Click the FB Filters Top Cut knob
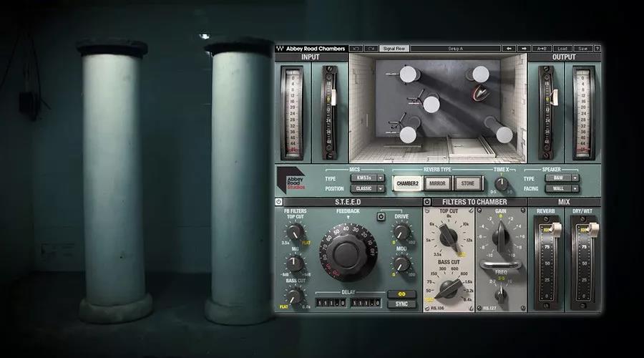The width and height of the screenshot is (644, 358). point(295,232)
